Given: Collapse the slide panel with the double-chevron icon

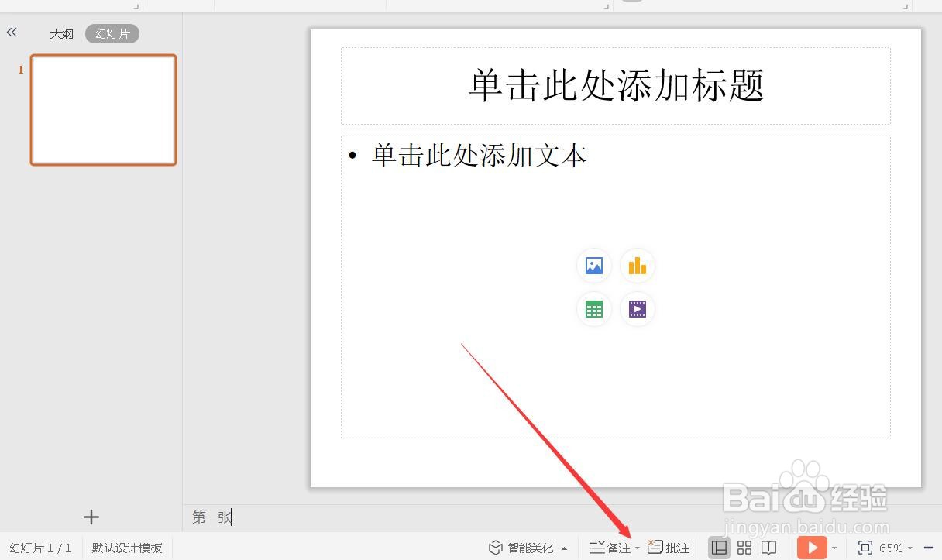Looking at the screenshot, I should pyautogui.click(x=12, y=33).
